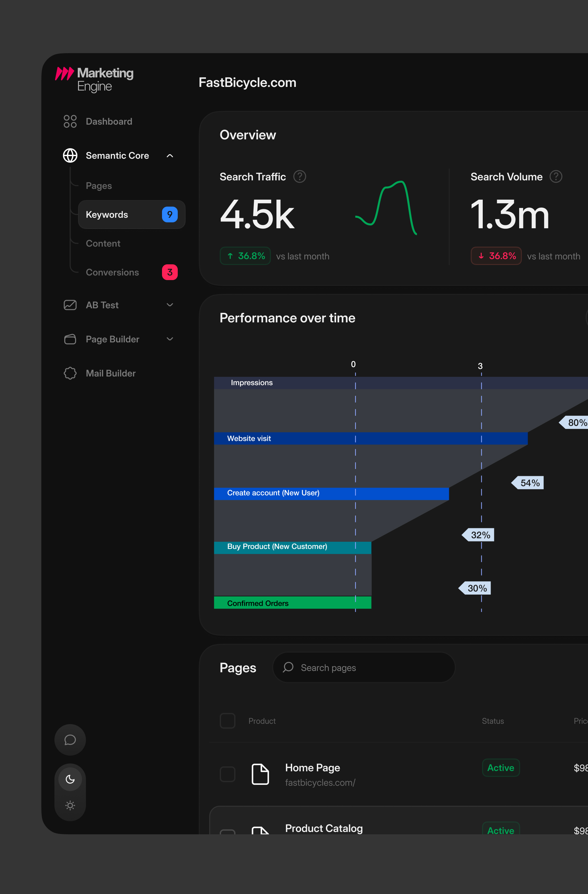Focus the Search pages input field

click(x=364, y=667)
